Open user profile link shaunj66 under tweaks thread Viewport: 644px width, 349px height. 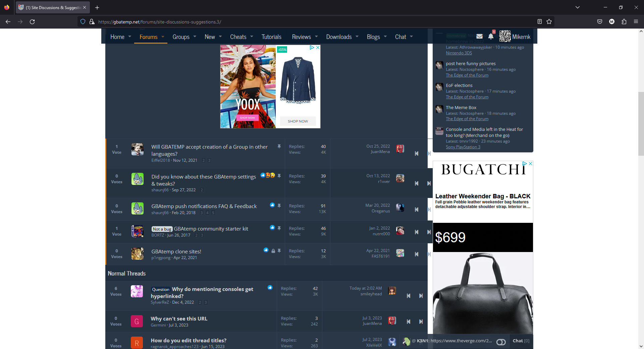click(160, 190)
